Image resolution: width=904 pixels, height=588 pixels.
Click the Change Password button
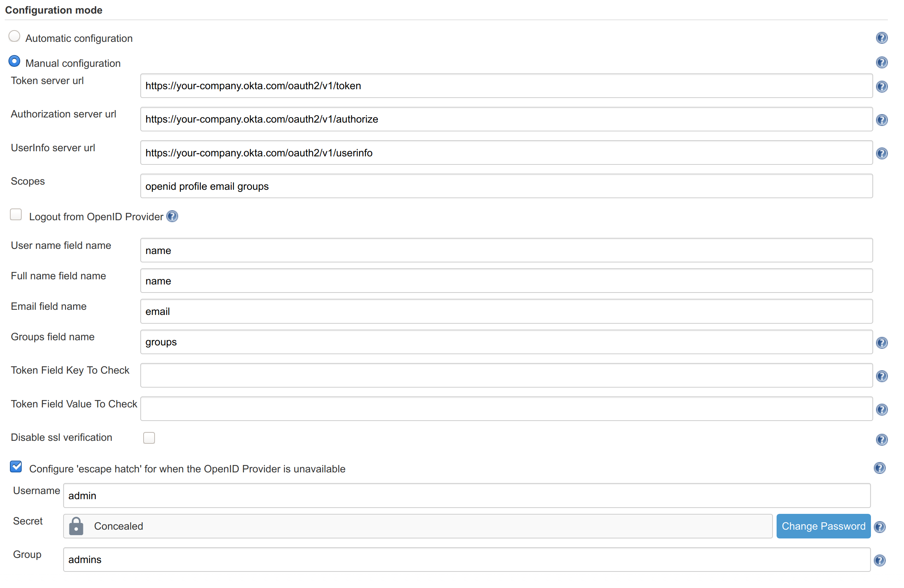824,526
